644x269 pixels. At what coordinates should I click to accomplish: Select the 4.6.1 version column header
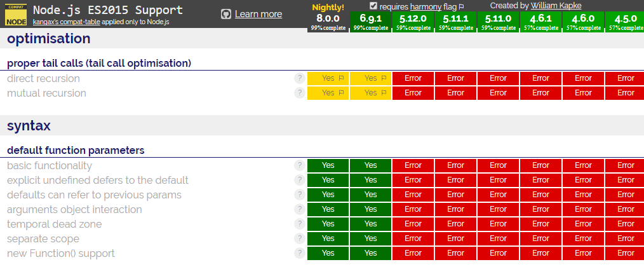[x=540, y=22]
